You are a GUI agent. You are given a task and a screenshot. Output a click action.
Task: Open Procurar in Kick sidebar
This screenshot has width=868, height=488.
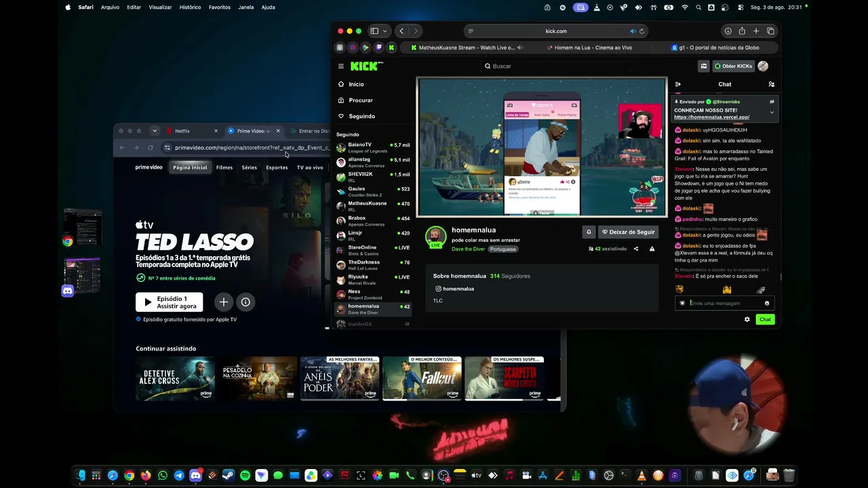click(x=361, y=100)
